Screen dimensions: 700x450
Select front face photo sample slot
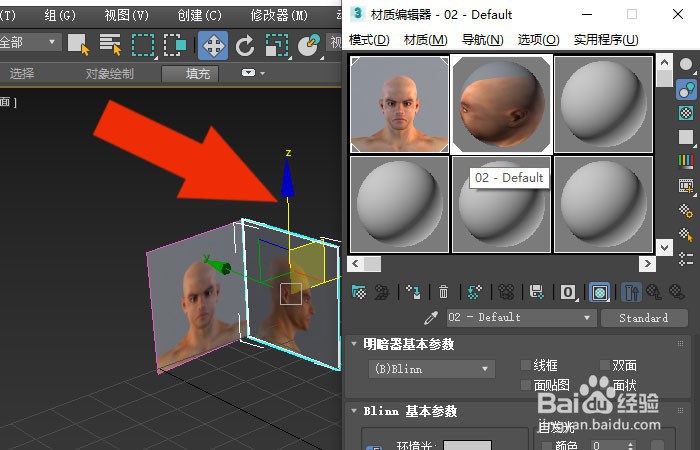400,104
